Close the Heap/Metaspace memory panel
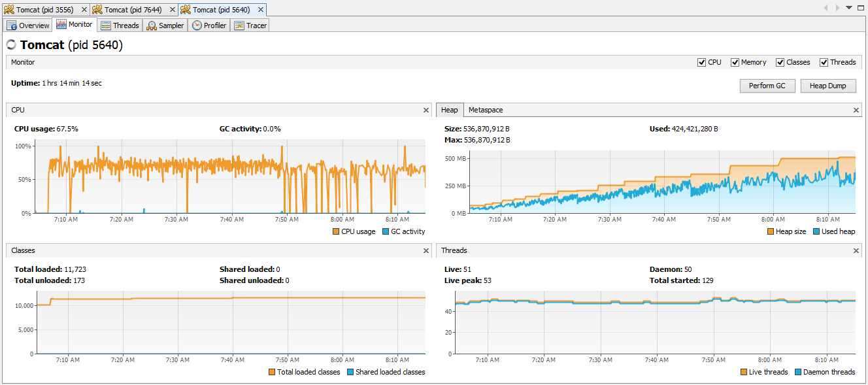The width and height of the screenshot is (868, 385). (856, 110)
